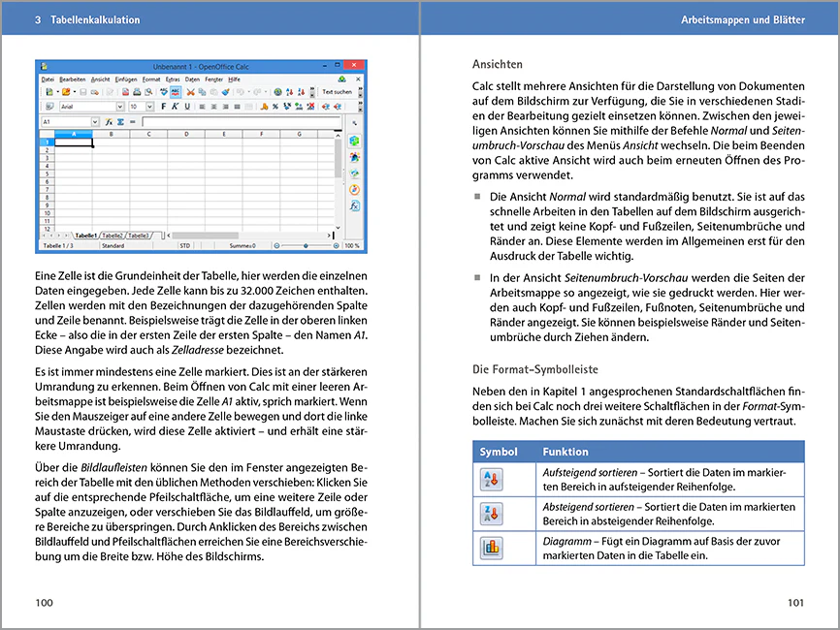Click the Absteigend sortieren symbol in the table
The height and width of the screenshot is (630, 840).
pyautogui.click(x=490, y=514)
